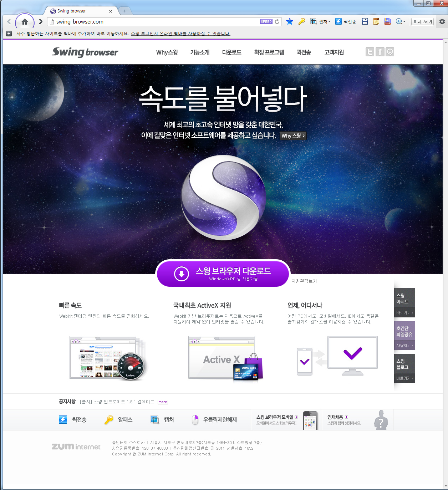Open the 고객지원 menu item
Viewport: 448px width, 490px height.
[x=334, y=52]
